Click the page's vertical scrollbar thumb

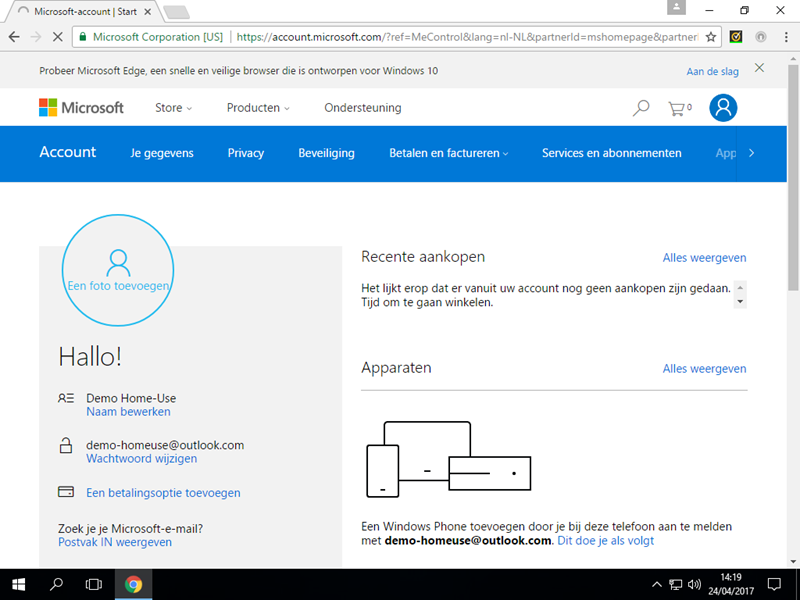[x=793, y=176]
